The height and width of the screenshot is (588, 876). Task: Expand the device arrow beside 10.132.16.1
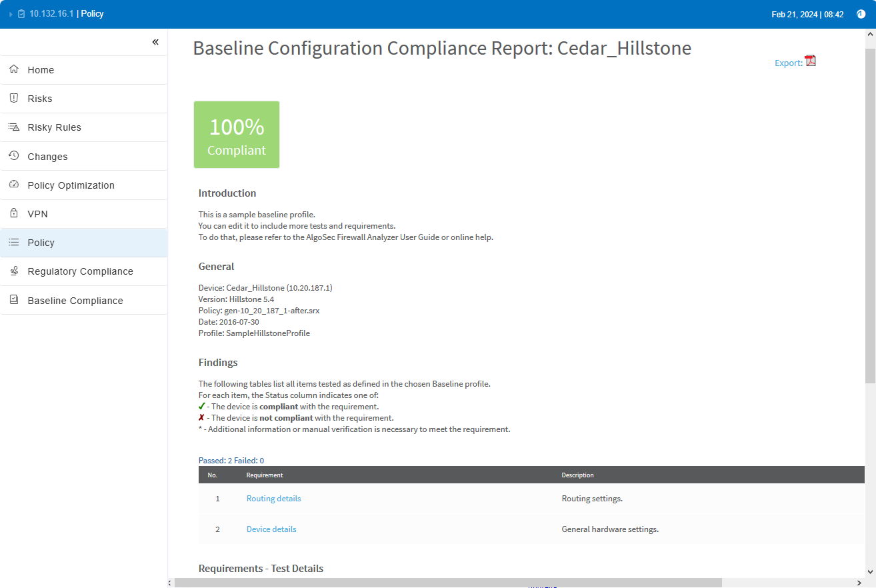[x=11, y=14]
